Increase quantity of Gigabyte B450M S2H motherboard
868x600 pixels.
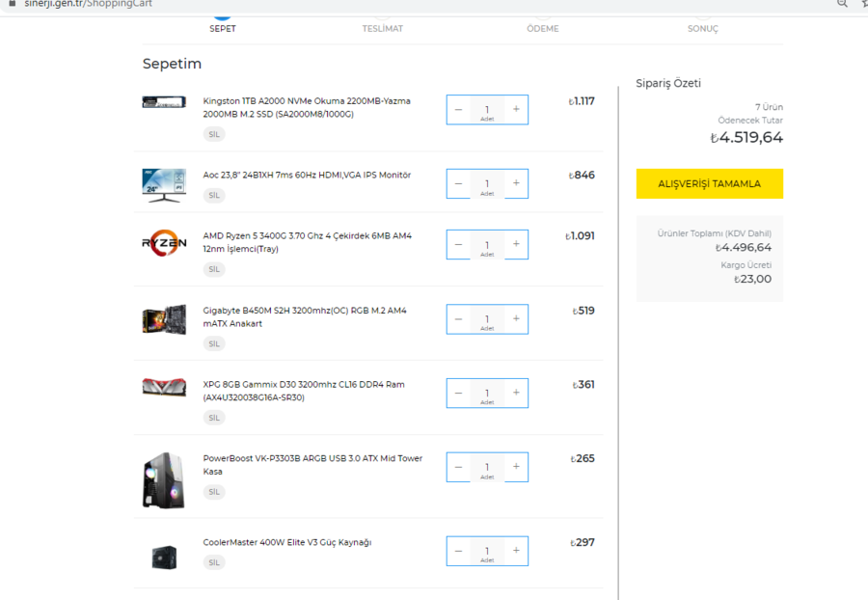point(516,319)
